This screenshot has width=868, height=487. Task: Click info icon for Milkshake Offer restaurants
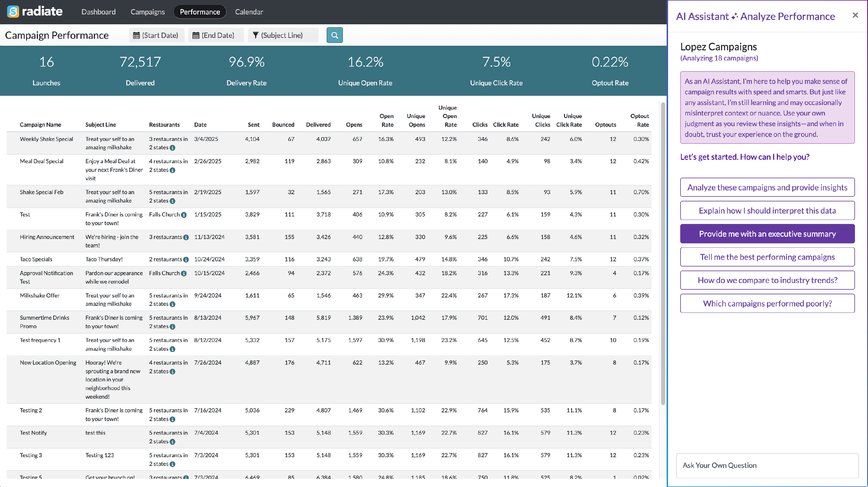172,304
